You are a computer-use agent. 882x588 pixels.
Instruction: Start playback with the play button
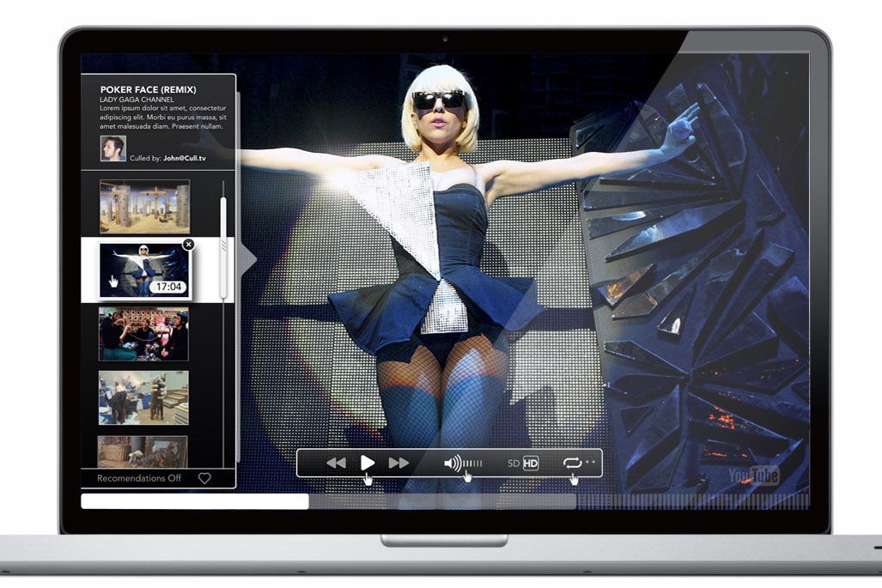pyautogui.click(x=368, y=463)
